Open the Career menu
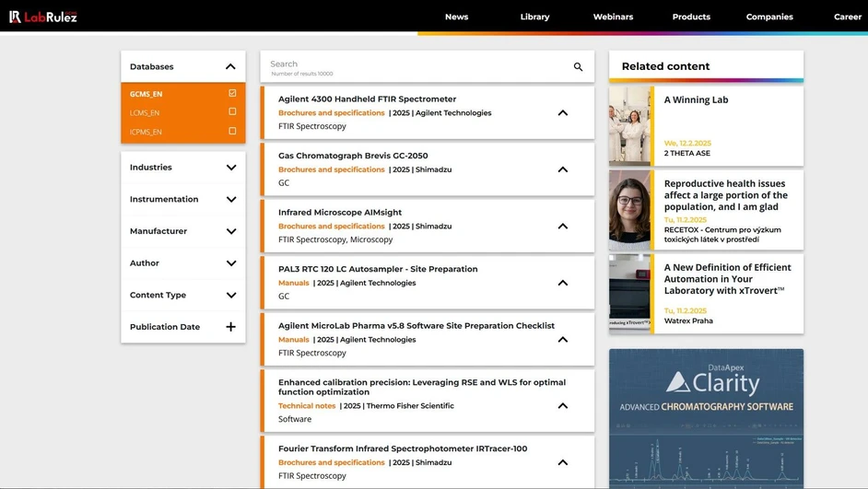The image size is (868, 489). coord(848,17)
